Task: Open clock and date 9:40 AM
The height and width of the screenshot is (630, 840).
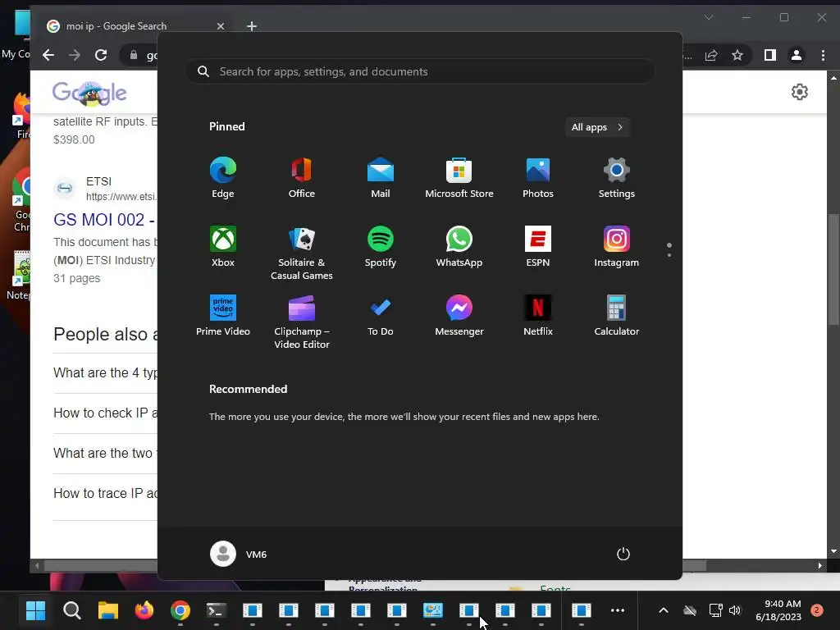Action: click(x=778, y=610)
